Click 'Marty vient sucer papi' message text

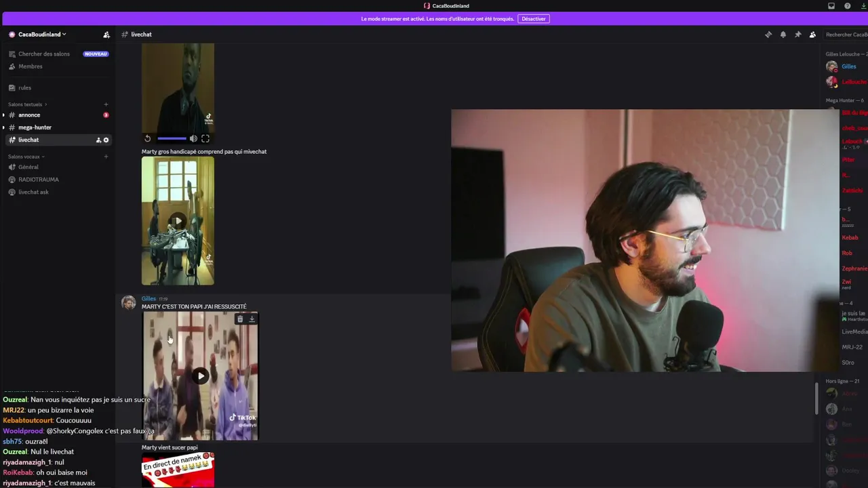tap(170, 447)
